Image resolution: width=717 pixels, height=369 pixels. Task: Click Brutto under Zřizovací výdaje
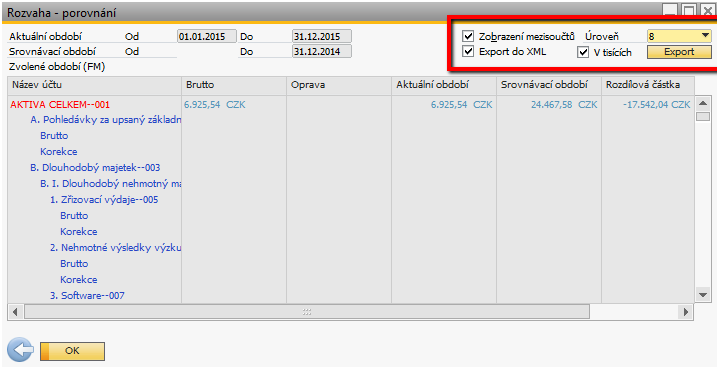(74, 216)
